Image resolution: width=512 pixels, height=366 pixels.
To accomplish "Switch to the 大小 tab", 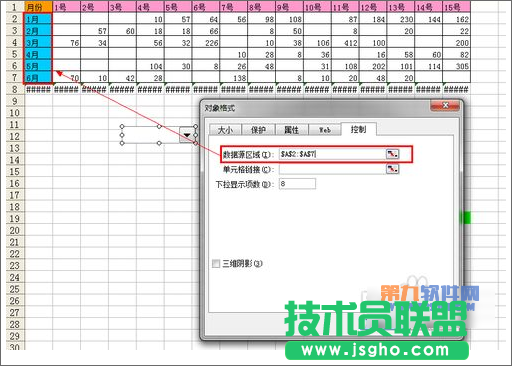I will [225, 130].
